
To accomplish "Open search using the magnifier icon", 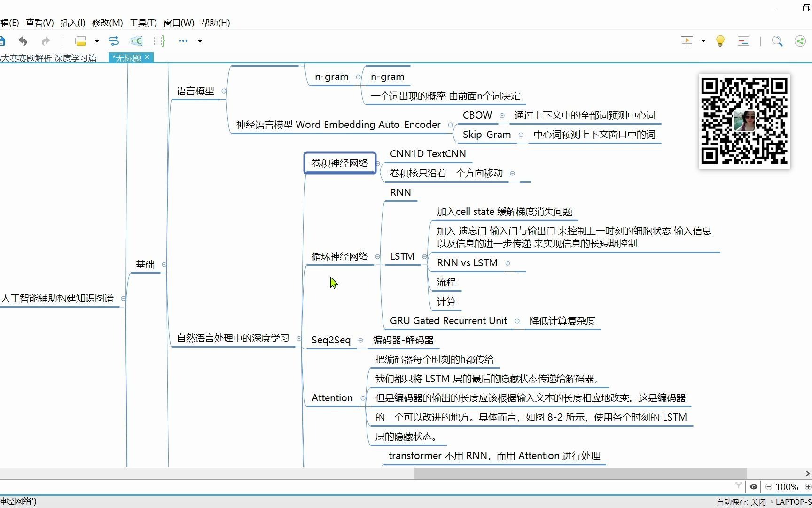I will (777, 41).
